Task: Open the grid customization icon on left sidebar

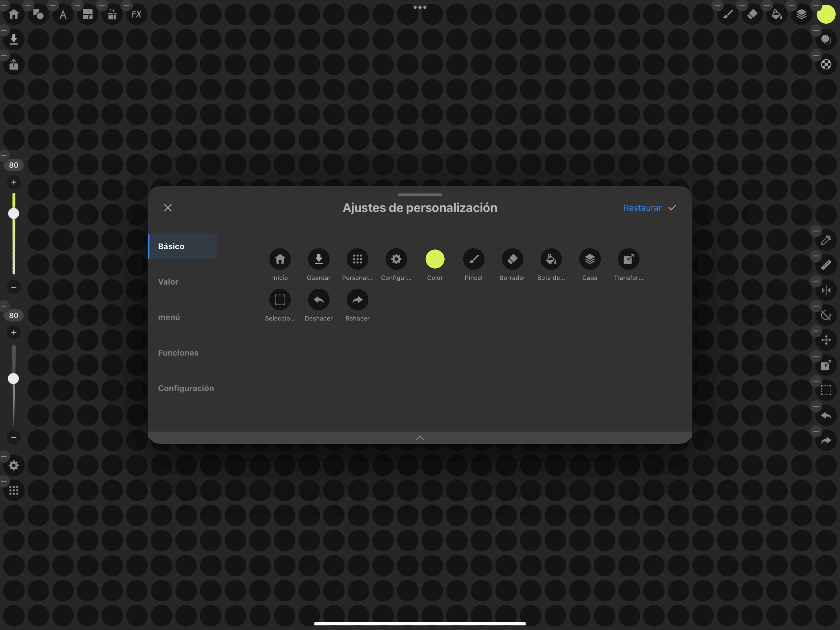Action: tap(14, 490)
